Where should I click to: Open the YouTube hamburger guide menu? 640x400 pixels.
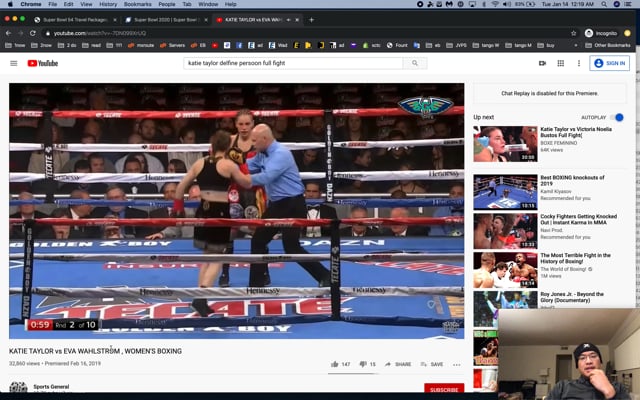(13, 63)
